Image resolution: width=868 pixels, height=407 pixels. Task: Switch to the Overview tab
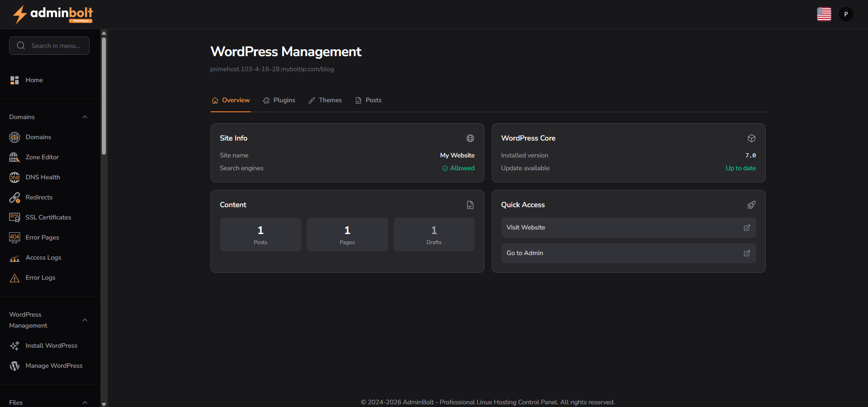pos(231,100)
